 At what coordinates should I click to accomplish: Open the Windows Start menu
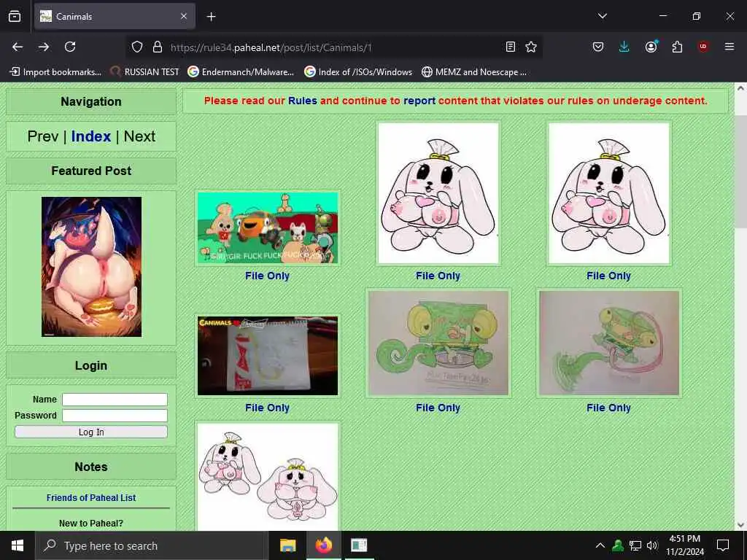tap(18, 545)
